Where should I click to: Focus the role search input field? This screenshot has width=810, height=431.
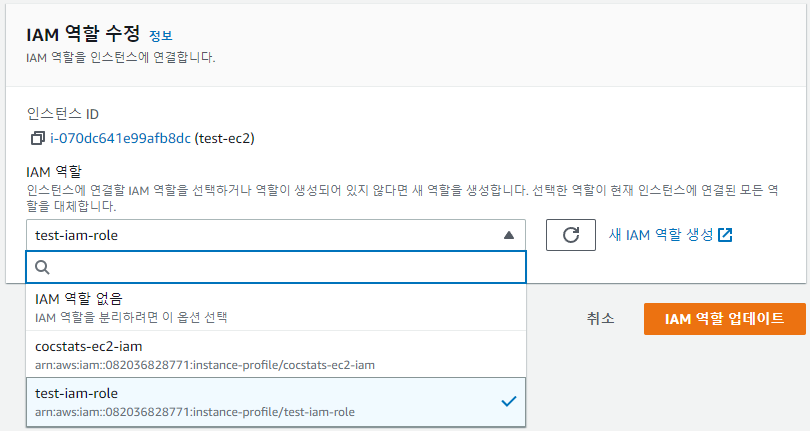click(276, 267)
